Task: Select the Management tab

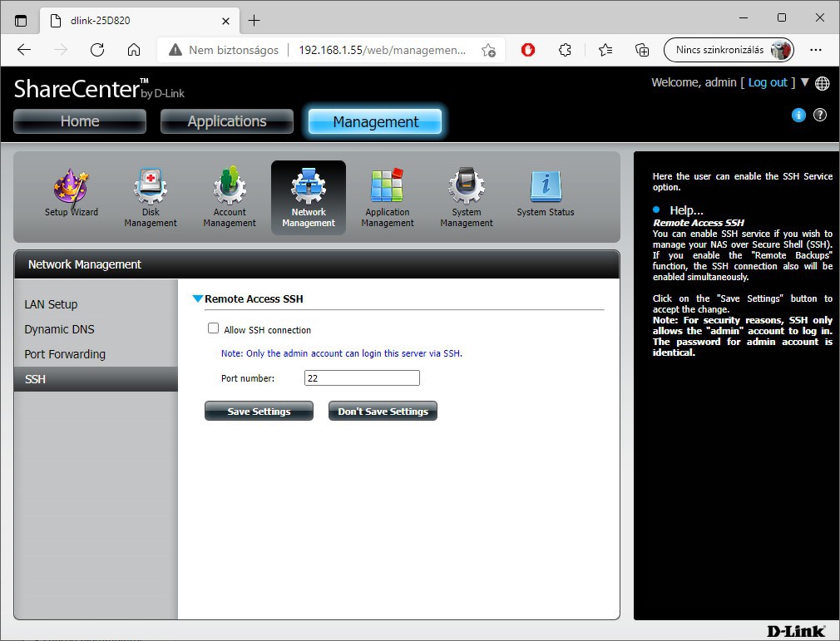Action: click(375, 121)
